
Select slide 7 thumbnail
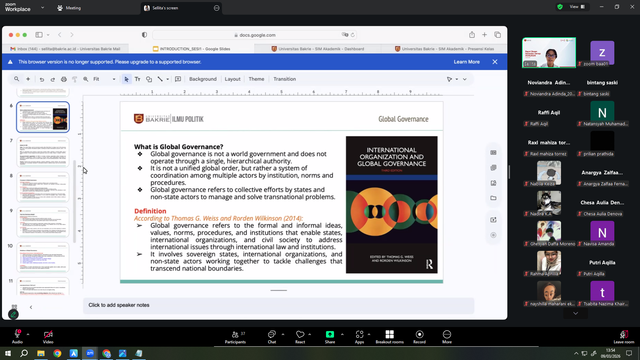coord(43,152)
